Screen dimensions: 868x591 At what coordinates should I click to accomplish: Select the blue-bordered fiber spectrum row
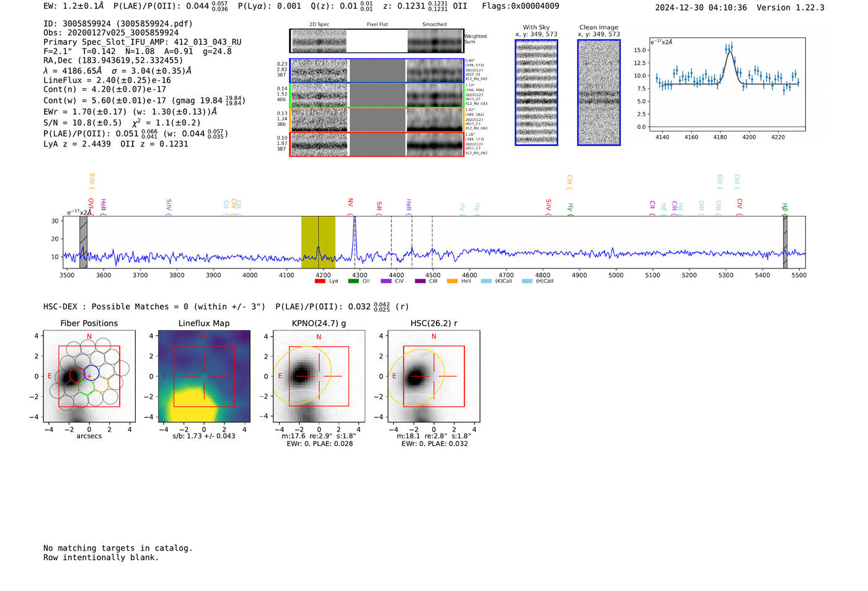pyautogui.click(x=376, y=71)
